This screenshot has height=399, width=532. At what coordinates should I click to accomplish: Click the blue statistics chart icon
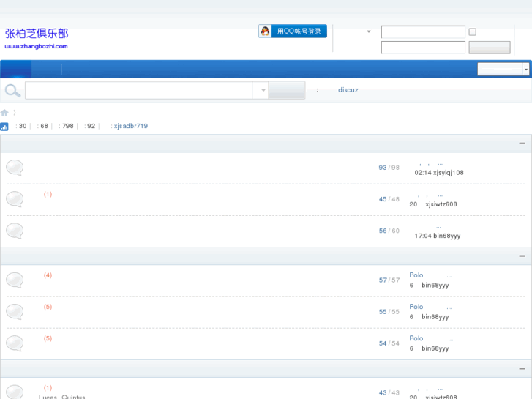coord(4,127)
